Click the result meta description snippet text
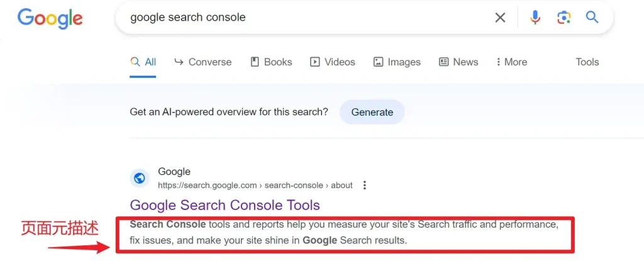 (x=344, y=233)
